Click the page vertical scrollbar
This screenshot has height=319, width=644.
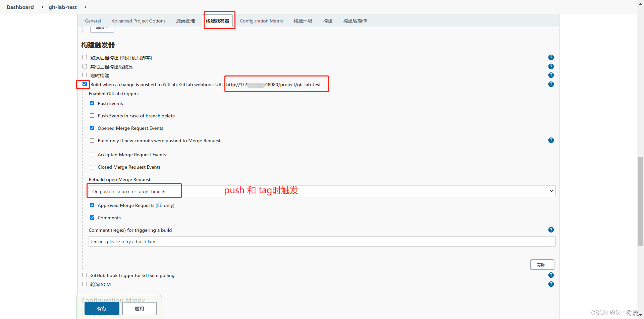pyautogui.click(x=640, y=201)
